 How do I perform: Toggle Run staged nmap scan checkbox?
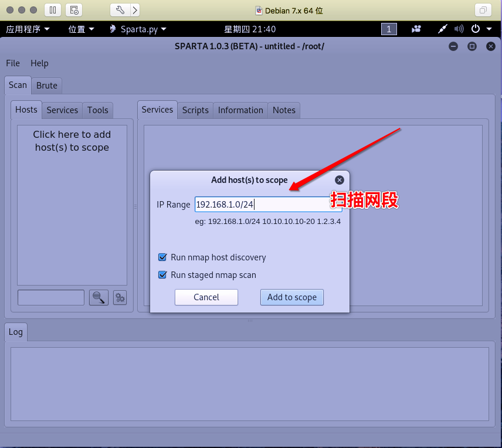pos(162,275)
